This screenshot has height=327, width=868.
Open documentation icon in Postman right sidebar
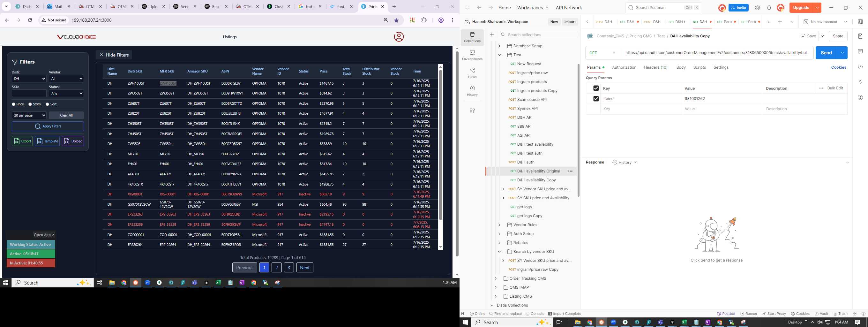860,36
